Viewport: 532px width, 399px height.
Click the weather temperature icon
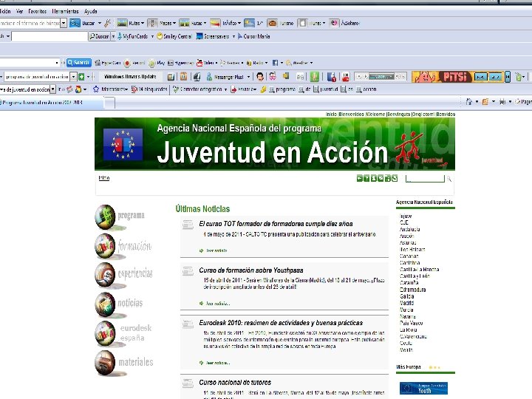(x=249, y=23)
